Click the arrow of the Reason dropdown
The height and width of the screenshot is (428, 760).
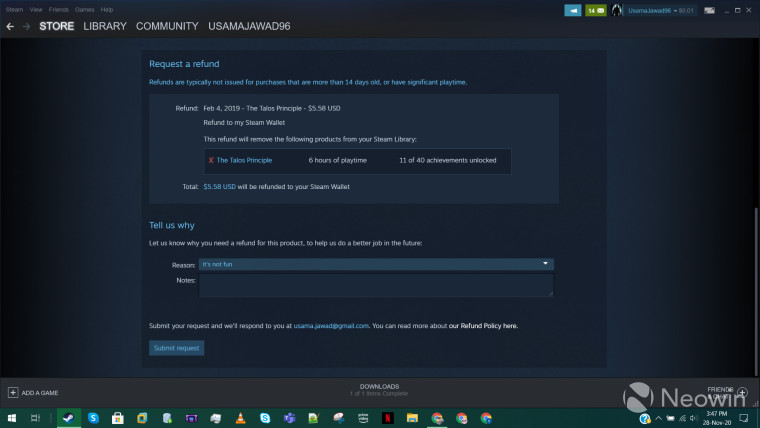tap(545, 264)
